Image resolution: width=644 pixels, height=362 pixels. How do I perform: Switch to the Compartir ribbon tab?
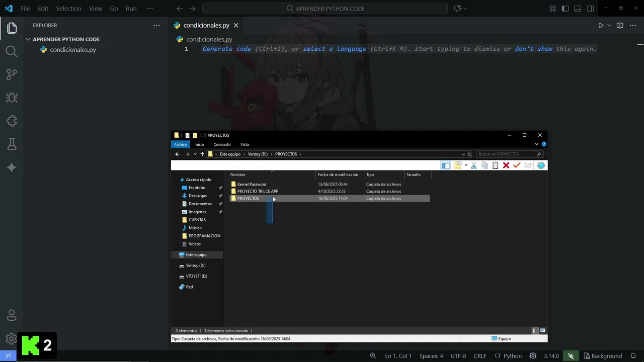click(222, 144)
